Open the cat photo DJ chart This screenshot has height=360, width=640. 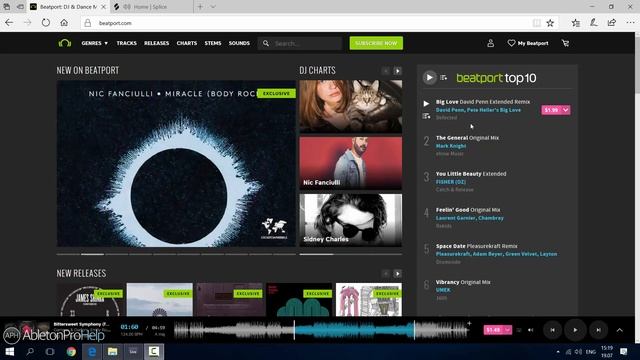(351, 106)
